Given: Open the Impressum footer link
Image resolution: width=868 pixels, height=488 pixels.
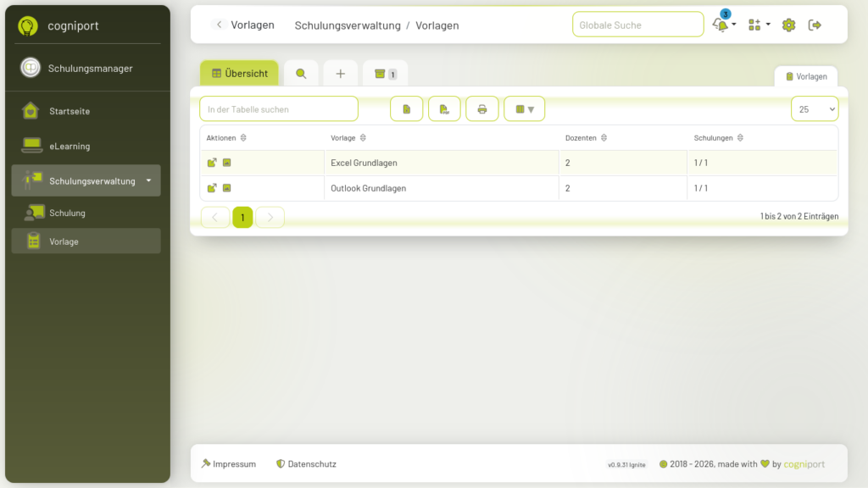Looking at the screenshot, I should [229, 463].
